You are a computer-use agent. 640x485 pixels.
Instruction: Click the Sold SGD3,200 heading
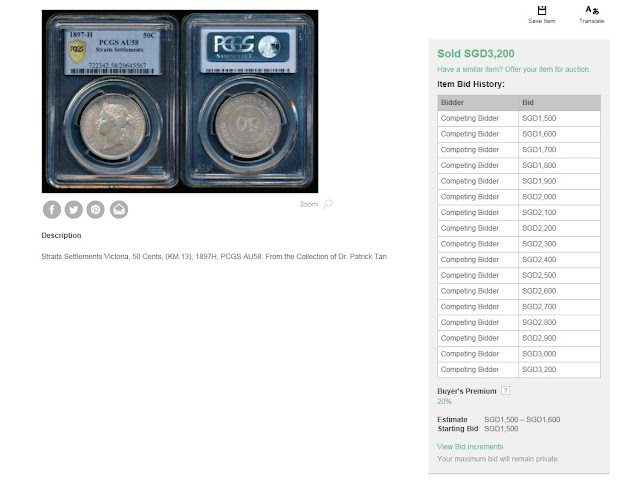click(x=476, y=53)
